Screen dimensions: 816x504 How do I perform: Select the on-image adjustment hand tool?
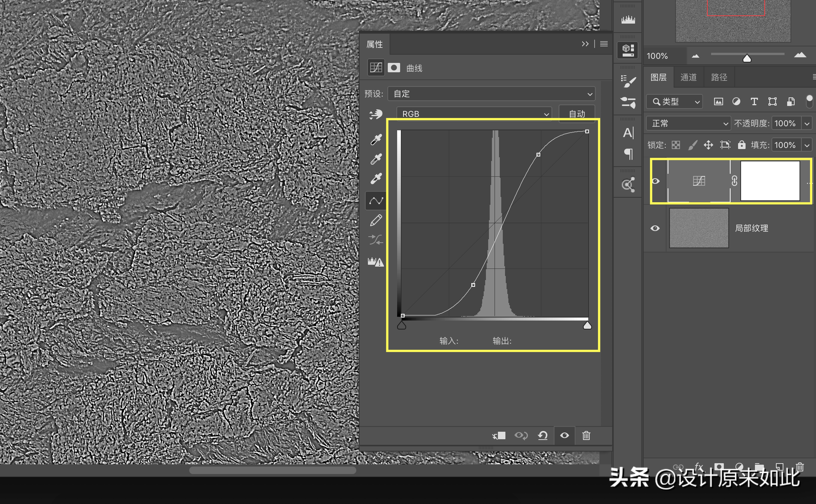coord(376,114)
